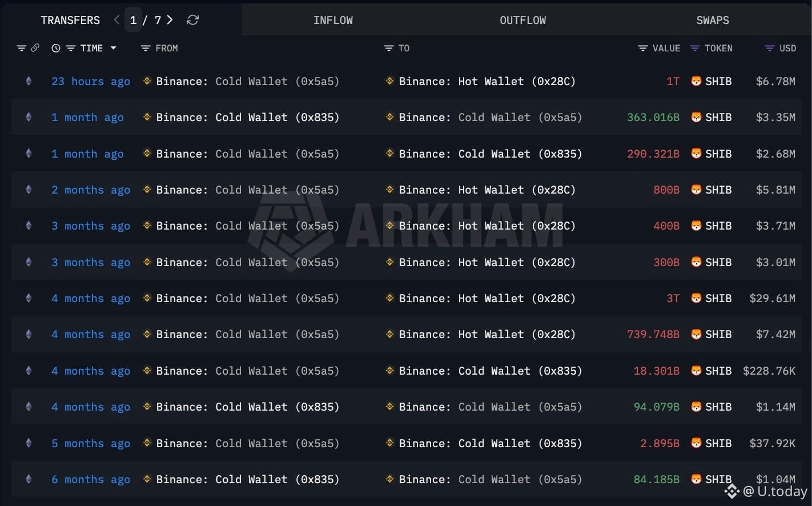
Task: Click the current page number field
Action: point(133,20)
